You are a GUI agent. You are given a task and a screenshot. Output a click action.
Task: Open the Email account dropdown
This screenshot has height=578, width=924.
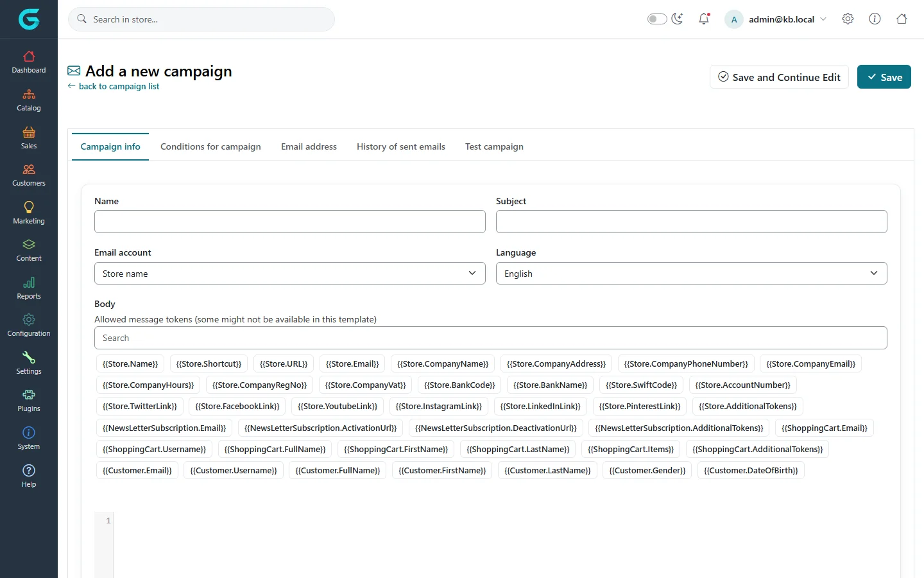pyautogui.click(x=290, y=274)
